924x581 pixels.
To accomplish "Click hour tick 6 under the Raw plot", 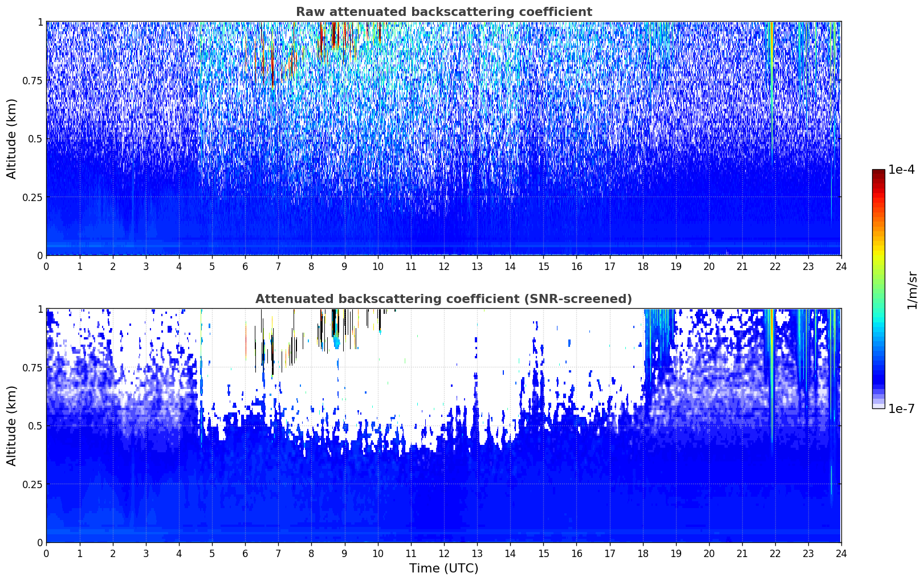I will coord(245,266).
